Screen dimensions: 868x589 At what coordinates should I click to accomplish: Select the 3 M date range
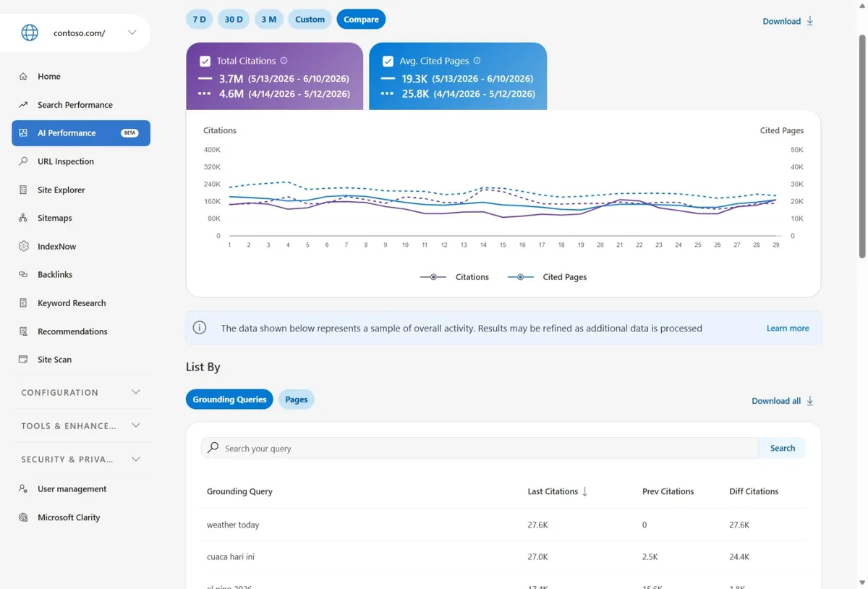coord(268,20)
